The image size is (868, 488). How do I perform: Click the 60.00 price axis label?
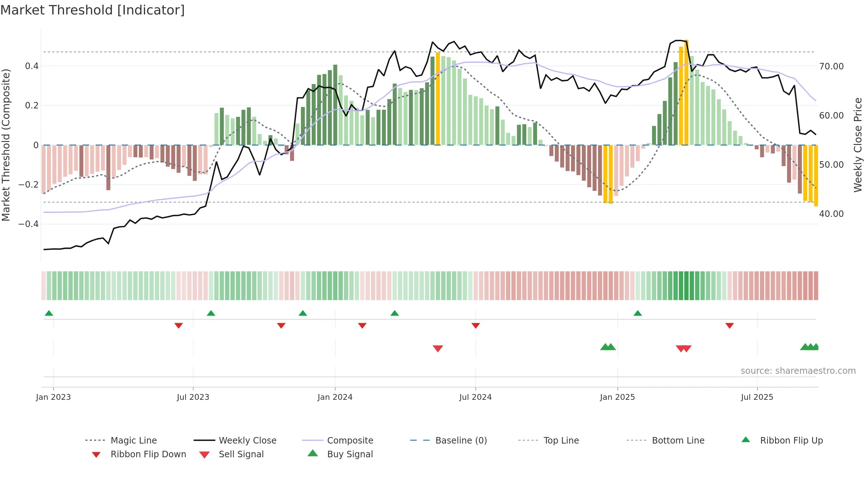tap(831, 115)
